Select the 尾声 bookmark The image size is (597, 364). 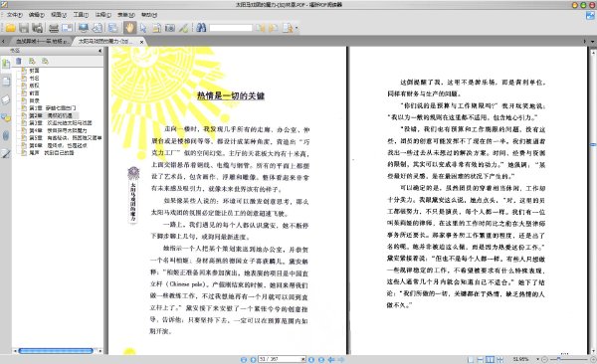(52, 153)
